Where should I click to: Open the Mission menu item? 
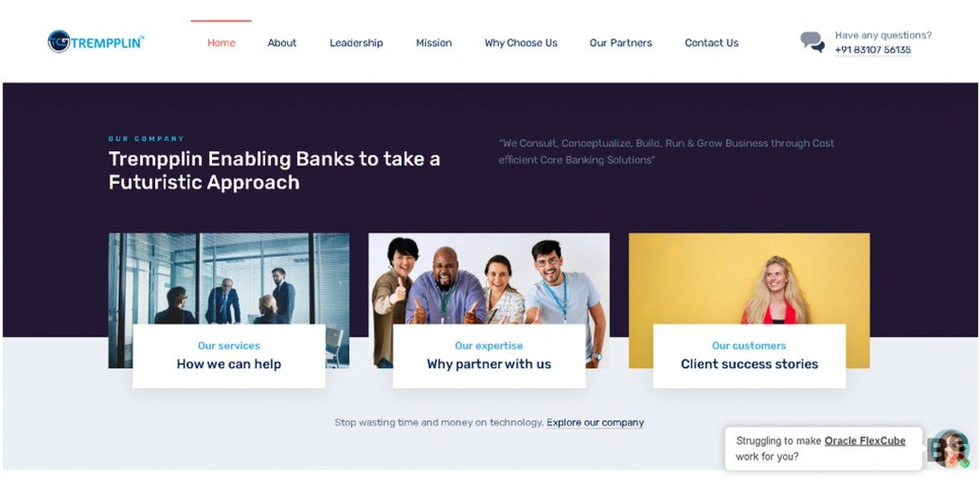click(x=434, y=43)
